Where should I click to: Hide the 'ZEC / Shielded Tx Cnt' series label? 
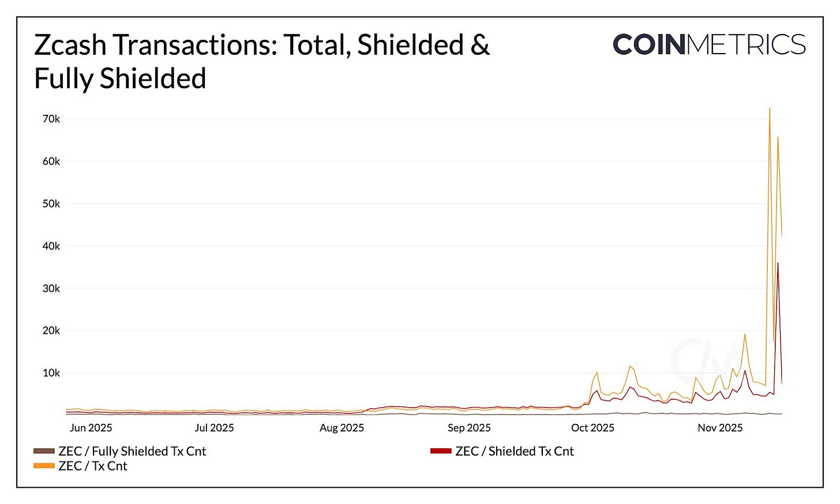click(514, 451)
